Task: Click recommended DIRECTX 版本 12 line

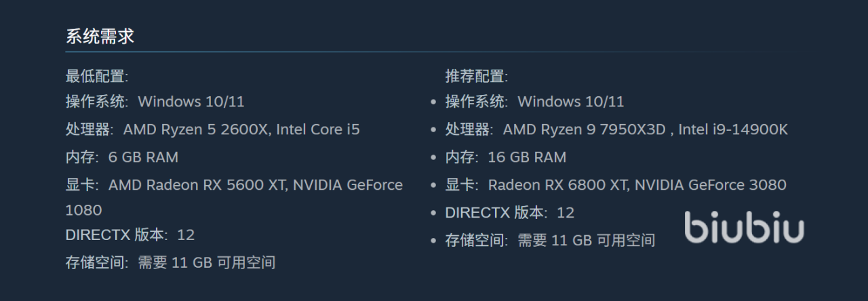Action: click(x=510, y=213)
